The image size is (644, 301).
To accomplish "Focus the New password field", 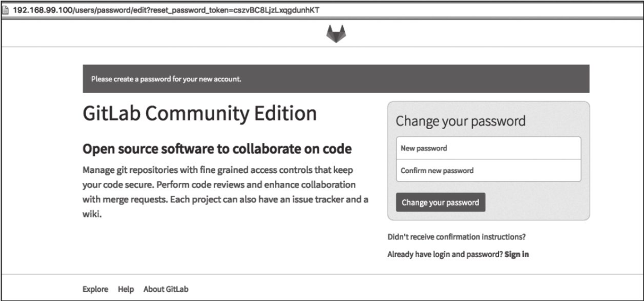I will (x=488, y=149).
